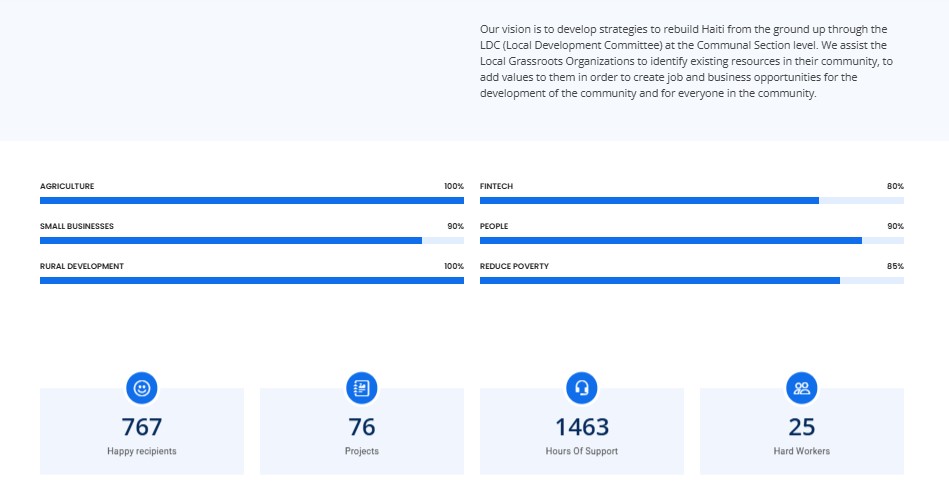Click the people icon above Hard Workers
This screenshot has width=949, height=501.
pos(801,388)
